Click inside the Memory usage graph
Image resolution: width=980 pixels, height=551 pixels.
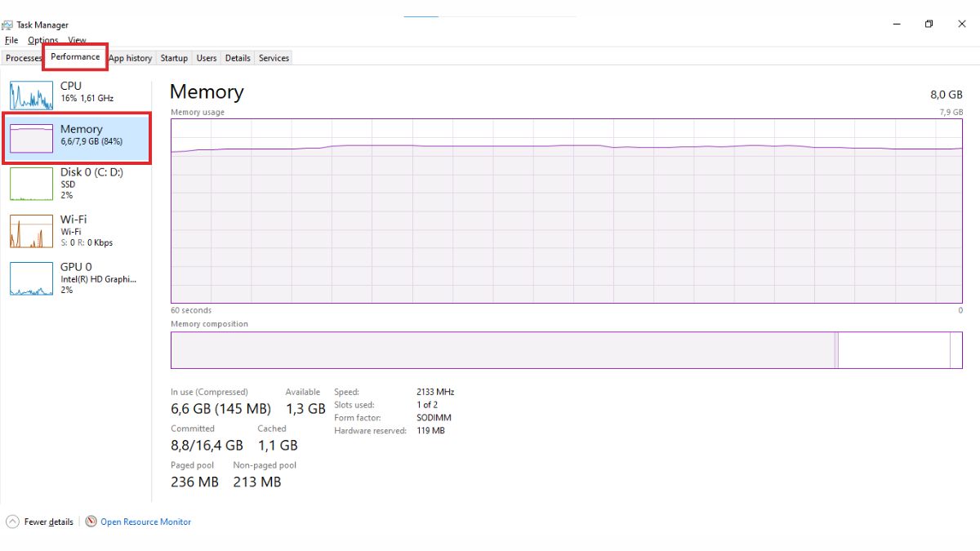pos(567,211)
